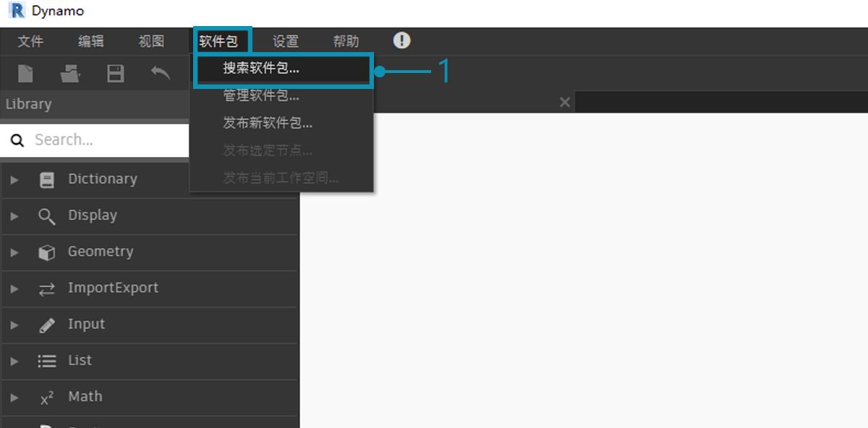Select the Dictionary library label
The width and height of the screenshot is (868, 428).
pos(102,179)
